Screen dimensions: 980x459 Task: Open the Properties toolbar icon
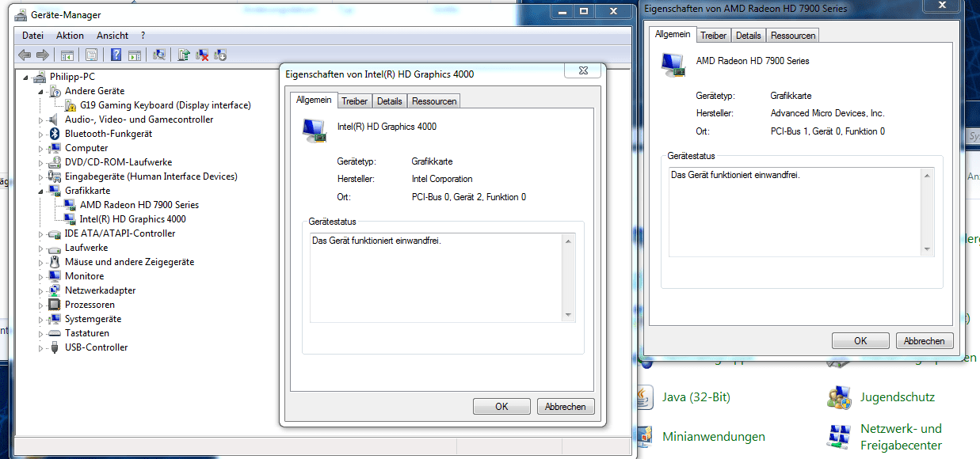click(x=91, y=55)
